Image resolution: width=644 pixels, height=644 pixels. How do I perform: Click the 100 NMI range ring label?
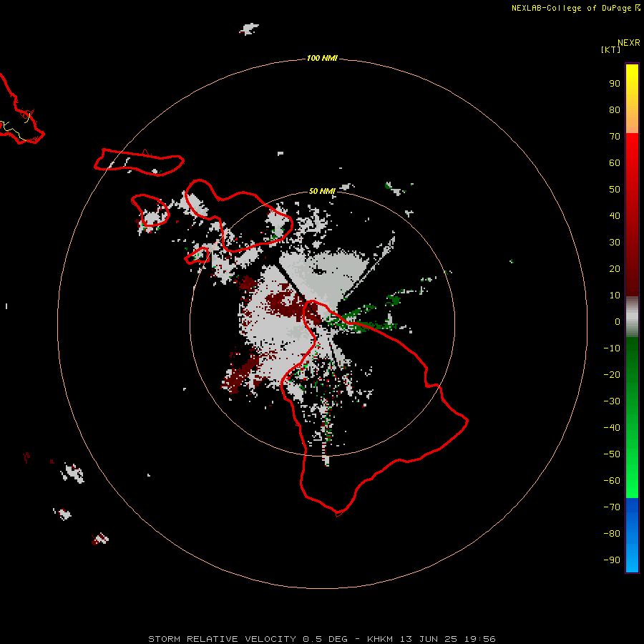tap(322, 58)
